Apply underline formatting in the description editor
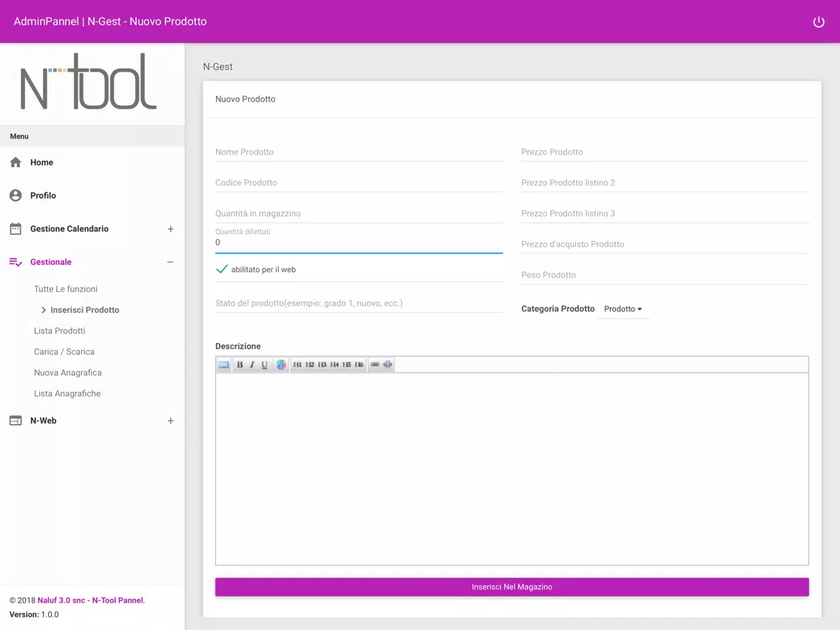 [264, 365]
